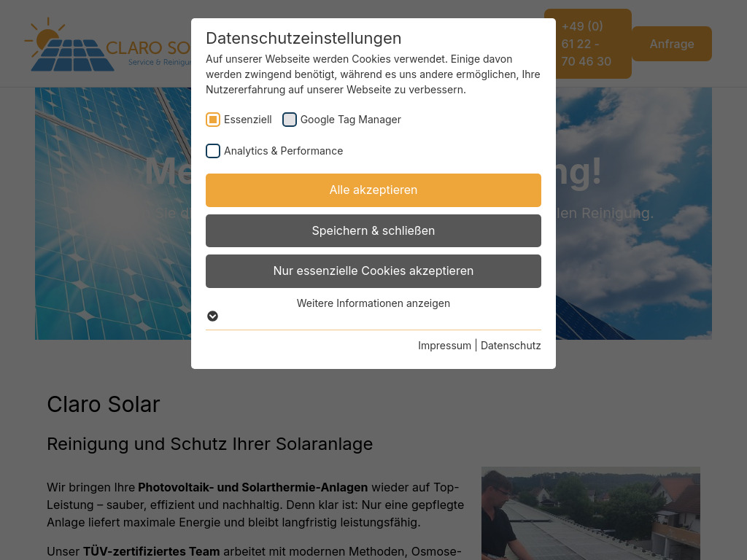Click the Essenziell checkbox
Viewport: 747px width, 560px height.
click(x=213, y=120)
